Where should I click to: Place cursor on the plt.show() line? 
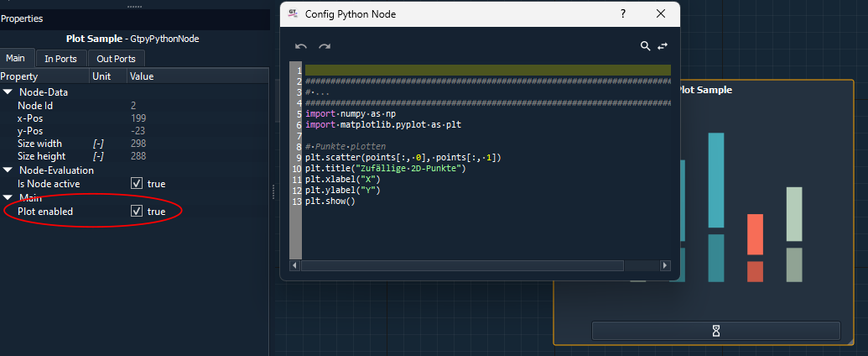click(330, 201)
